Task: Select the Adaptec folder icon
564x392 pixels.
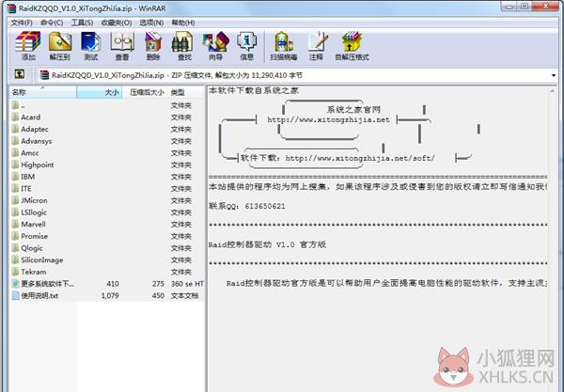Action: pyautogui.click(x=15, y=129)
